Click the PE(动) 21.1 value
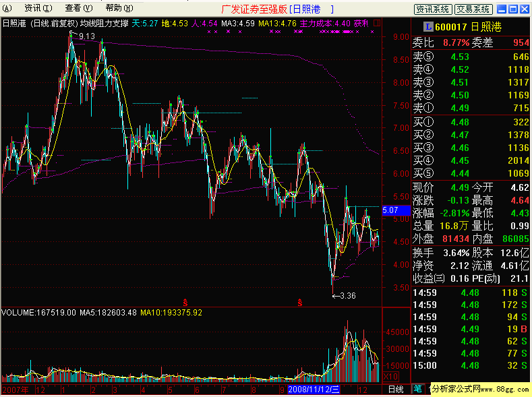Viewport: 532px width, 397px height. click(520, 278)
